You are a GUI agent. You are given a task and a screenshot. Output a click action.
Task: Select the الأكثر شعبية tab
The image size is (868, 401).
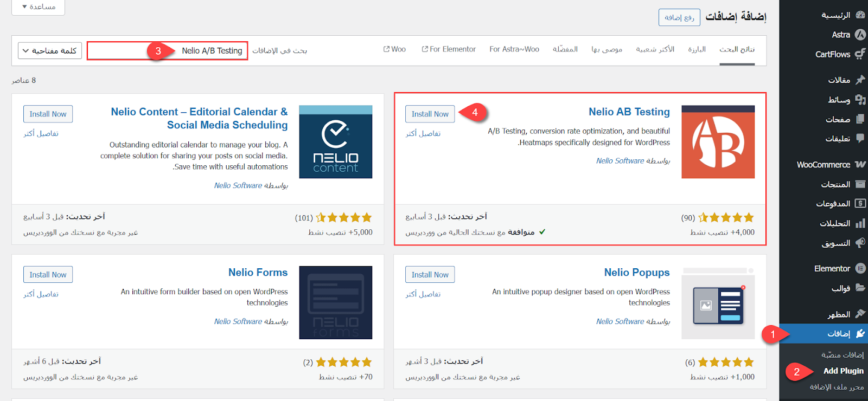(x=655, y=49)
